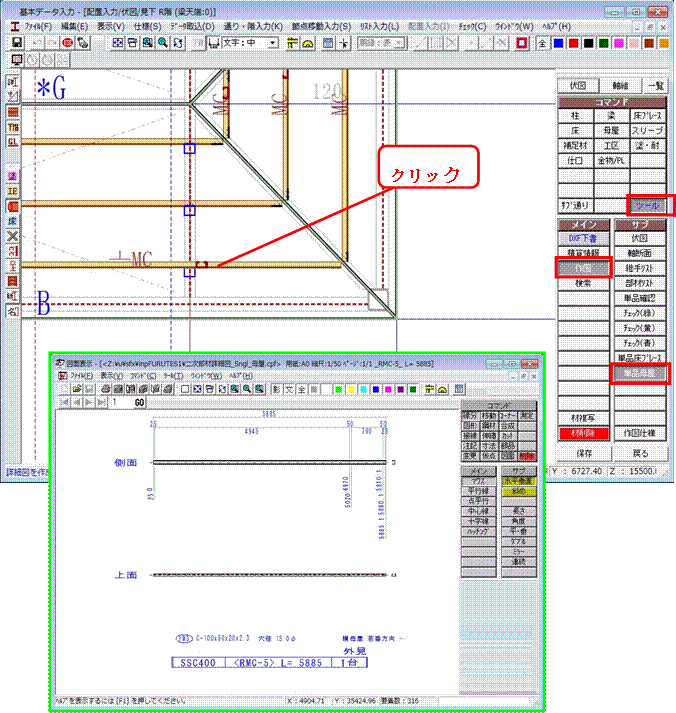676x713 pixels.
Task: Click the fit-all view icon with blue arrows
Action: click(x=118, y=43)
